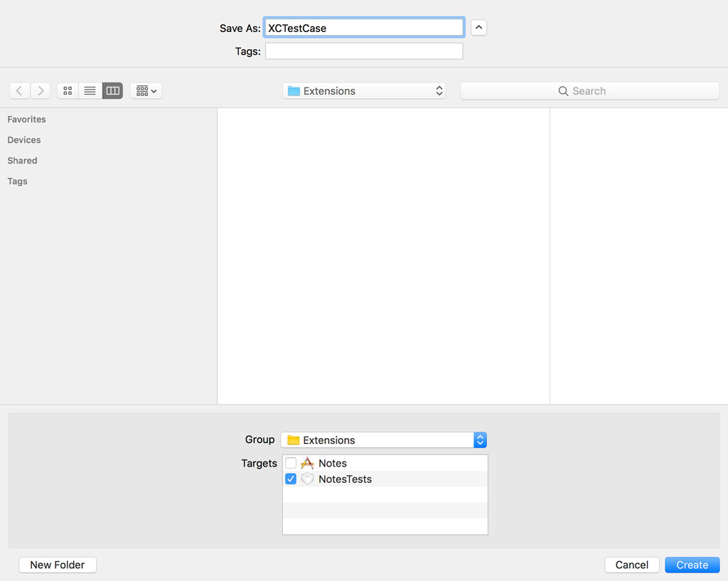The width and height of the screenshot is (728, 581).
Task: Click the forward navigation arrow
Action: 41,90
